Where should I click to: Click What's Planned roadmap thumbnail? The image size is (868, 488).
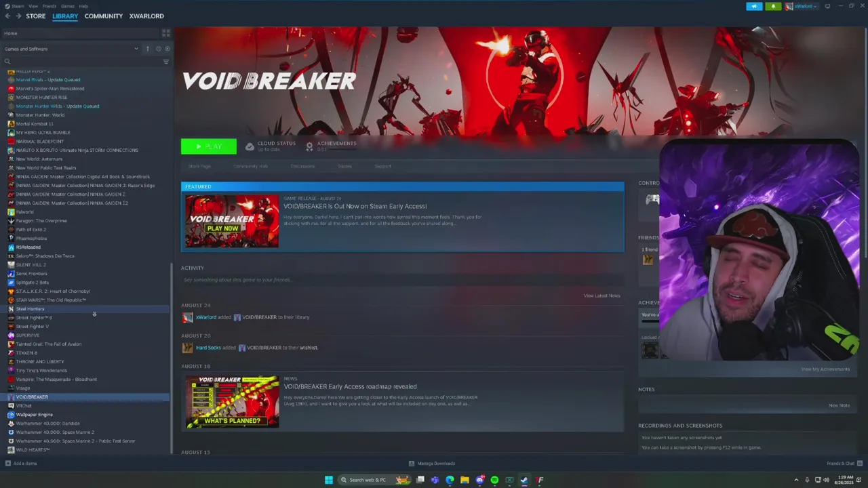coord(232,402)
